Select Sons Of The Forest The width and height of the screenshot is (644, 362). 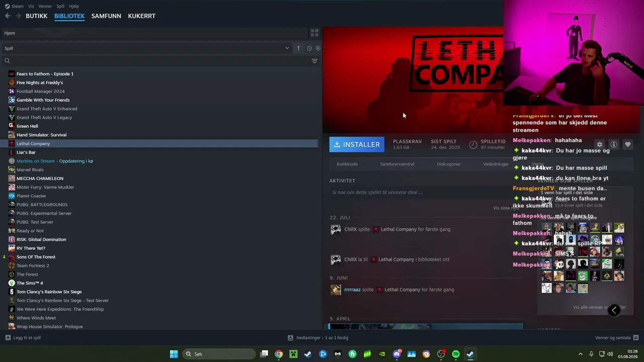click(36, 257)
